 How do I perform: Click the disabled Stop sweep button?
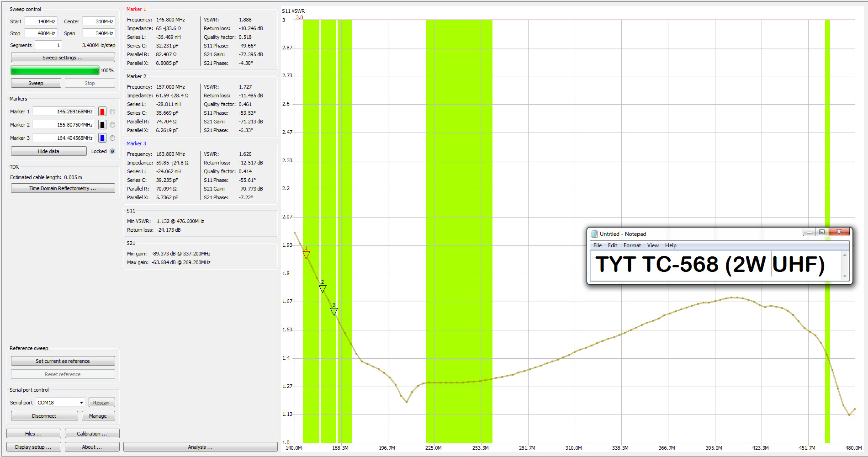point(90,83)
